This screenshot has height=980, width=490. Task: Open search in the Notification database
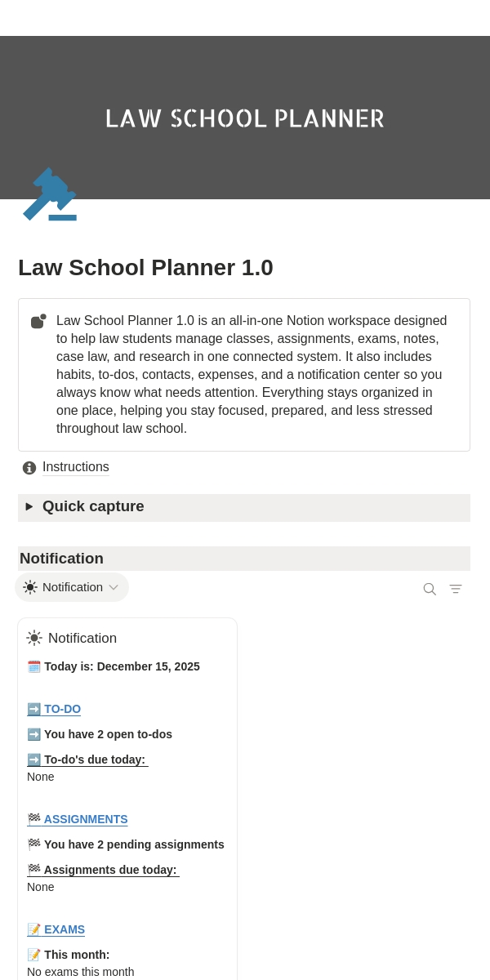click(430, 589)
